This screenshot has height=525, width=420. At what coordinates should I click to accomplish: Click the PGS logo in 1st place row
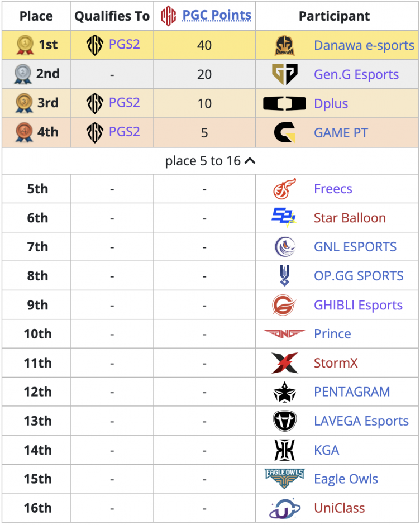click(95, 45)
